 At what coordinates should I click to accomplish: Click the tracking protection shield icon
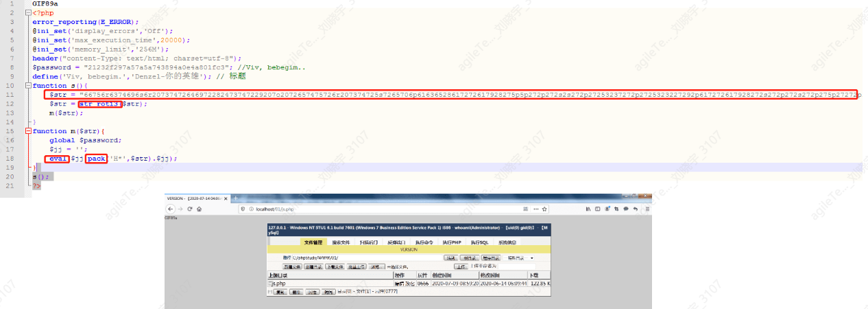point(243,209)
